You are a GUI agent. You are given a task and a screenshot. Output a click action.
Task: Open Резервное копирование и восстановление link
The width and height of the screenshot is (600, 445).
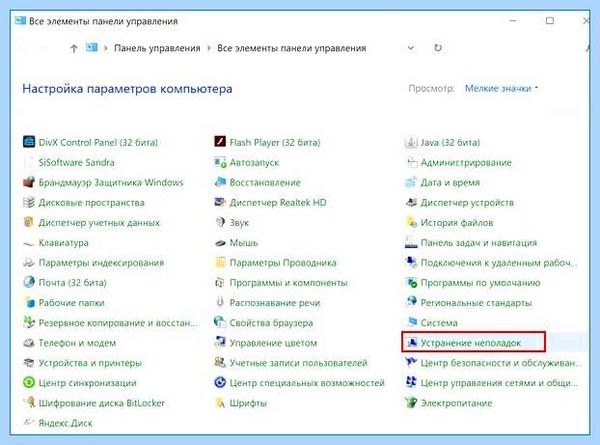[x=117, y=323]
